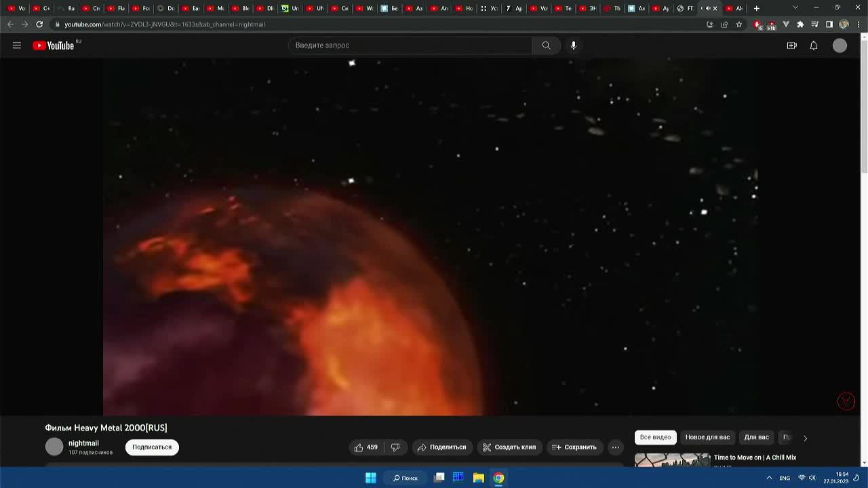Viewport: 868px width, 488px height.
Task: Click the address bar URL
Action: [165, 24]
